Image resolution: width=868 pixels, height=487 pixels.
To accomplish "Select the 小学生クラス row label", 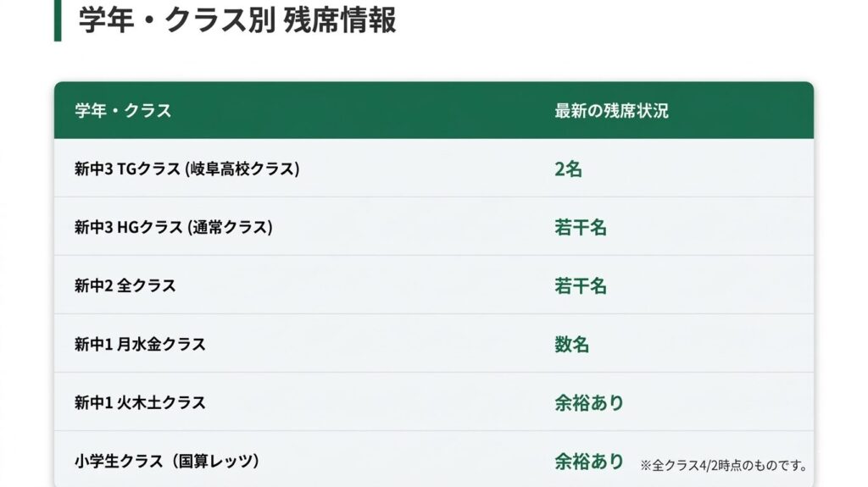I will coord(118,461).
